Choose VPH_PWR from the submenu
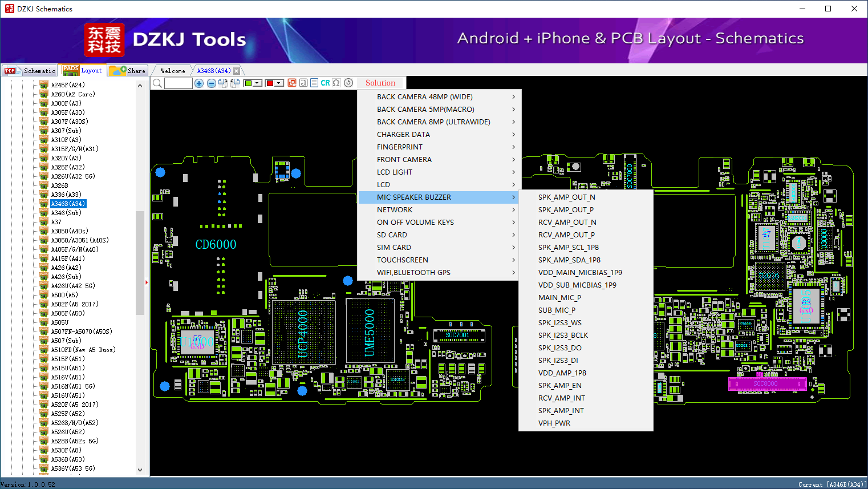The image size is (868, 489). click(x=586, y=423)
